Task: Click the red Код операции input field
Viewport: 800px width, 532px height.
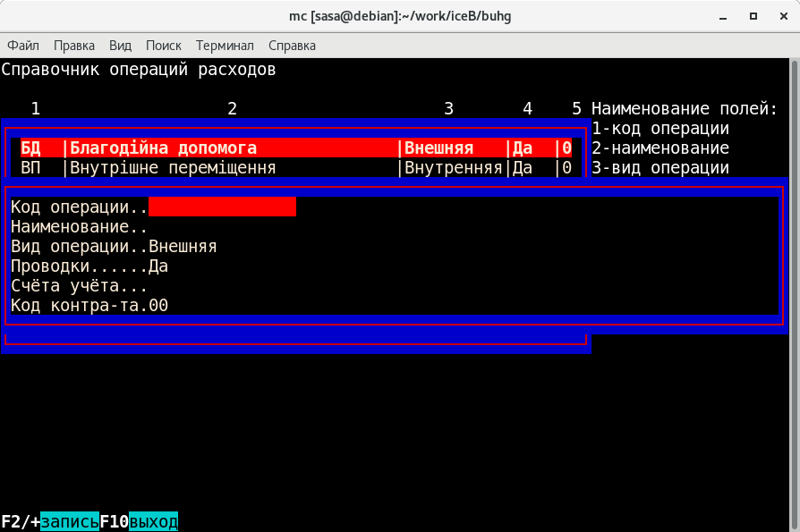Action: [x=222, y=207]
